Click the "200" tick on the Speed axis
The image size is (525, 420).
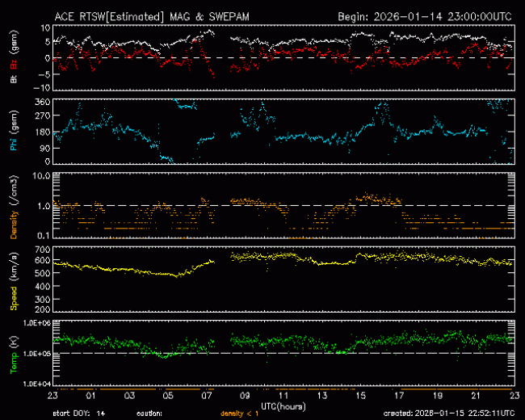[43, 309]
